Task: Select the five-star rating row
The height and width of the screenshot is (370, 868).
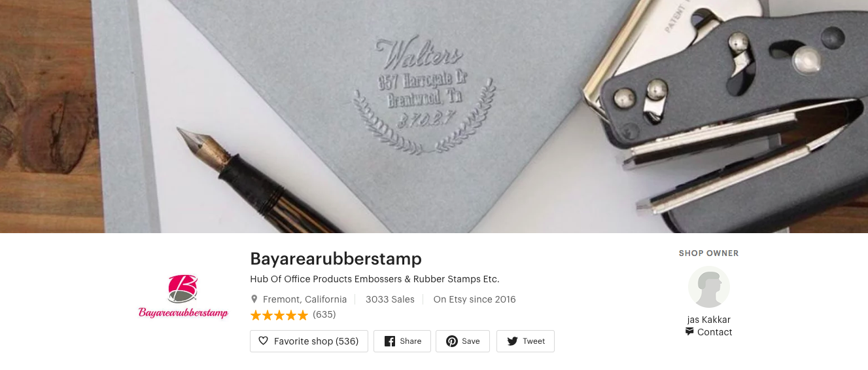Action: click(279, 315)
